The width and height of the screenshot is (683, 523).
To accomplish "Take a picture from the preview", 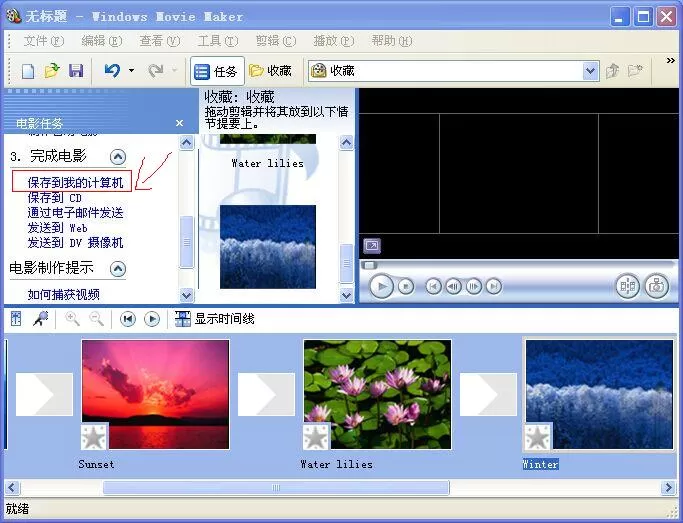I will [x=656, y=286].
